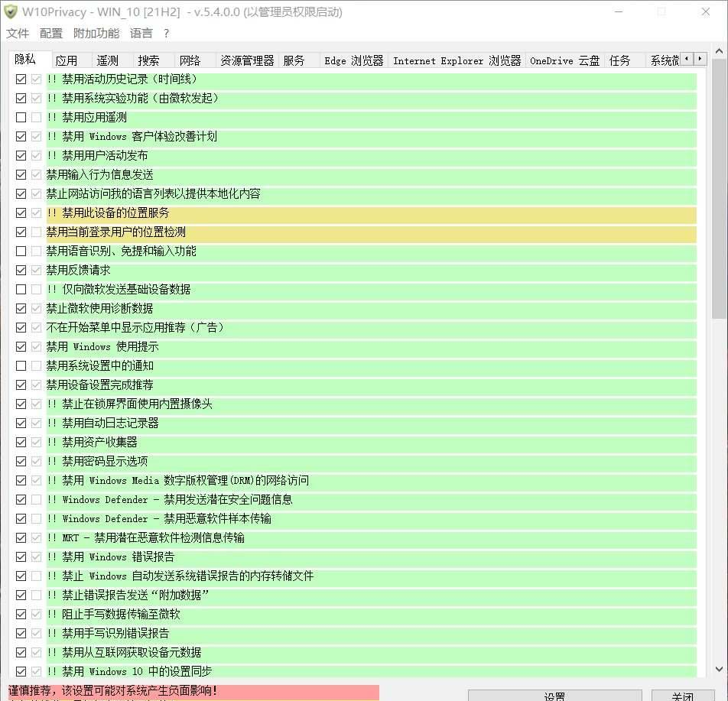Toggle 禁止微软使用诊断数据 checkbox

pos(21,309)
